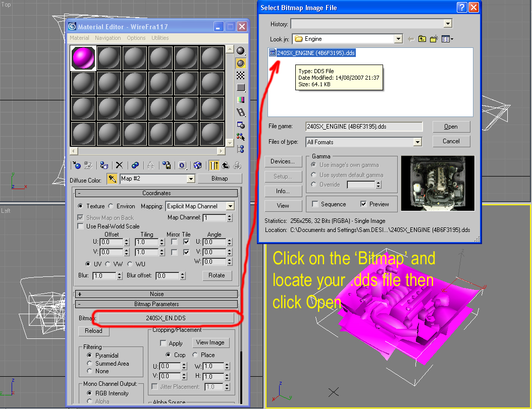Open the History dropdown
Viewport: 532px width, 409px height.
(x=448, y=24)
